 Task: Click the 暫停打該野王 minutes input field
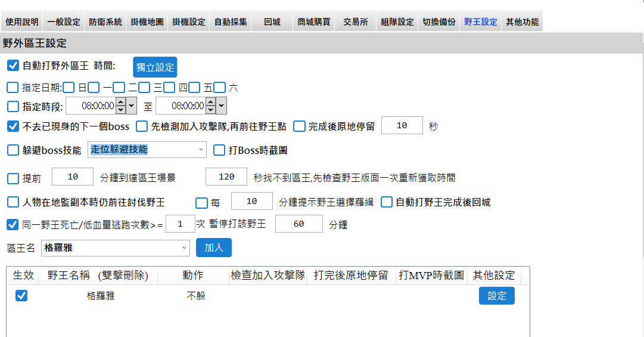(298, 224)
